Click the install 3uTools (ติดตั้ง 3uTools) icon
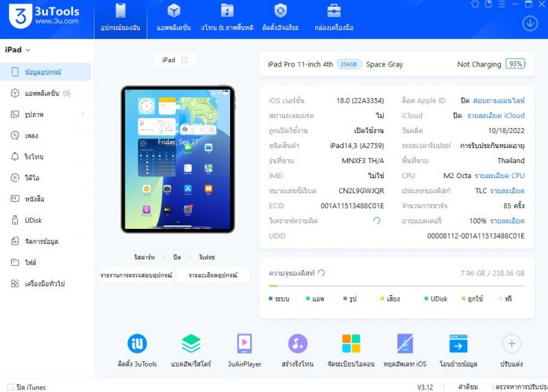Viewport: 548px width, 392px height. [x=137, y=344]
